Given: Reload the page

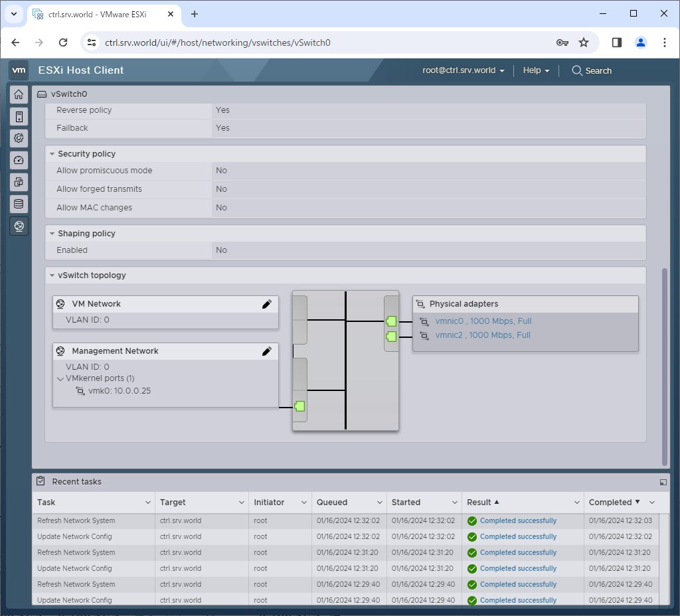Looking at the screenshot, I should 63,42.
